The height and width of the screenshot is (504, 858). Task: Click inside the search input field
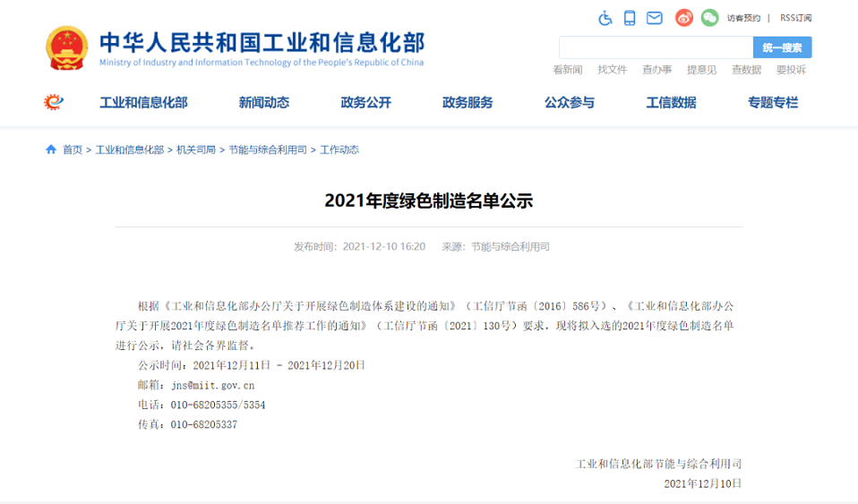click(656, 47)
